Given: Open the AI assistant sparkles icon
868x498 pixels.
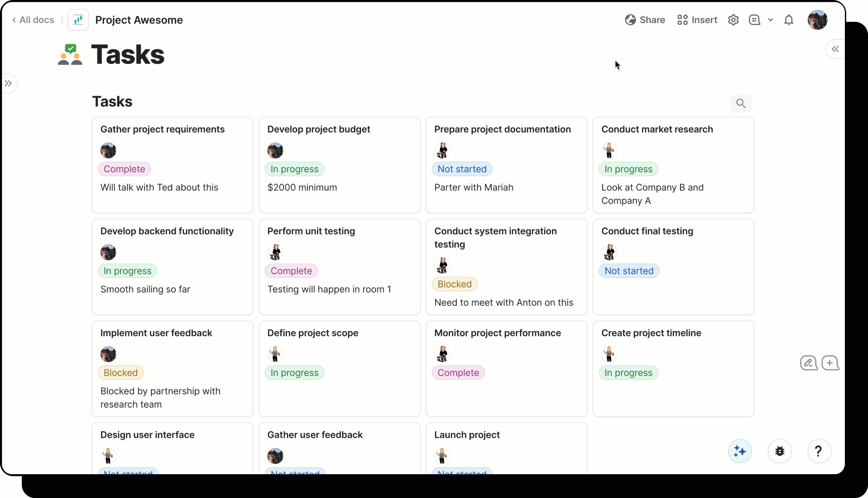Looking at the screenshot, I should [x=739, y=451].
